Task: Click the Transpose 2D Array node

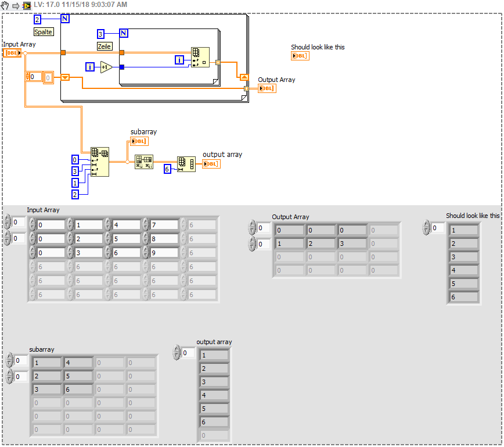Action: pos(145,163)
